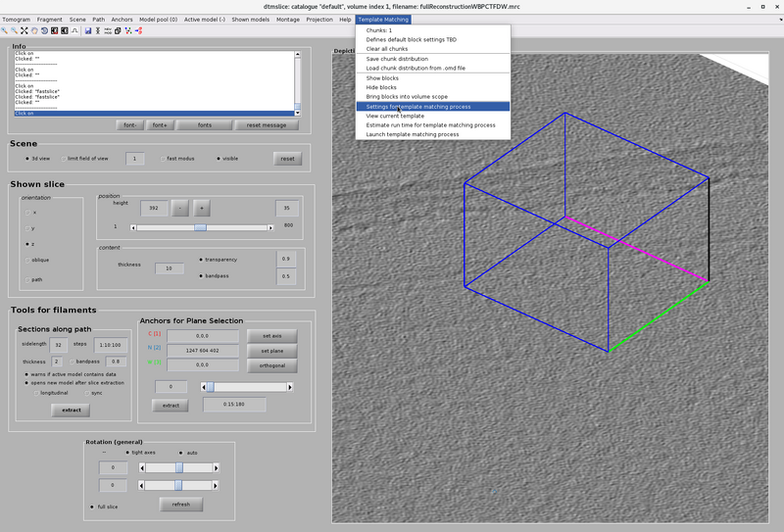The image size is (784, 532).
Task: Open the menu bar overflow arrow
Action: click(780, 20)
